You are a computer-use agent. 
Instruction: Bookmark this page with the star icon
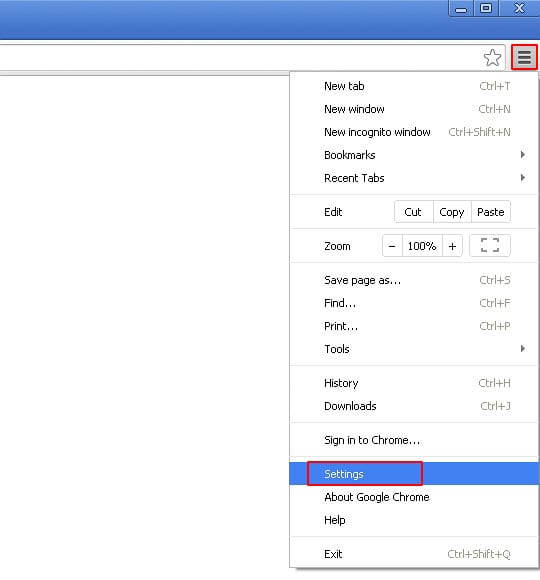tap(492, 58)
